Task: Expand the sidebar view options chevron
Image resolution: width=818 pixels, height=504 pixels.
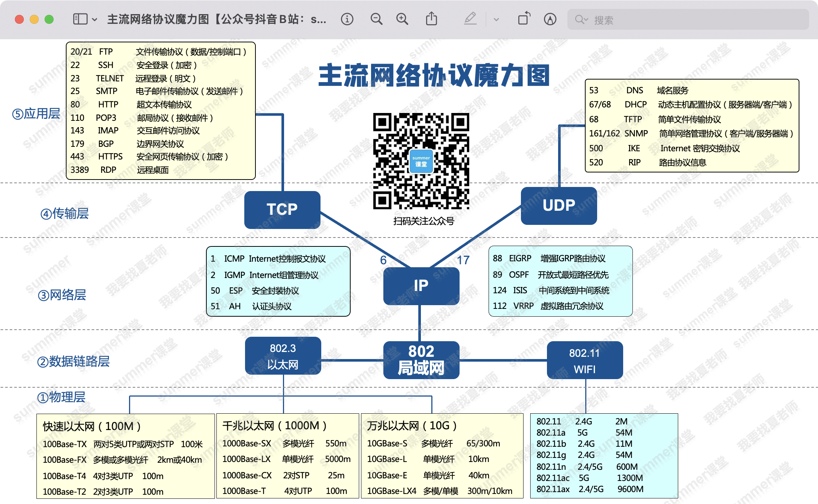Action: coord(95,19)
